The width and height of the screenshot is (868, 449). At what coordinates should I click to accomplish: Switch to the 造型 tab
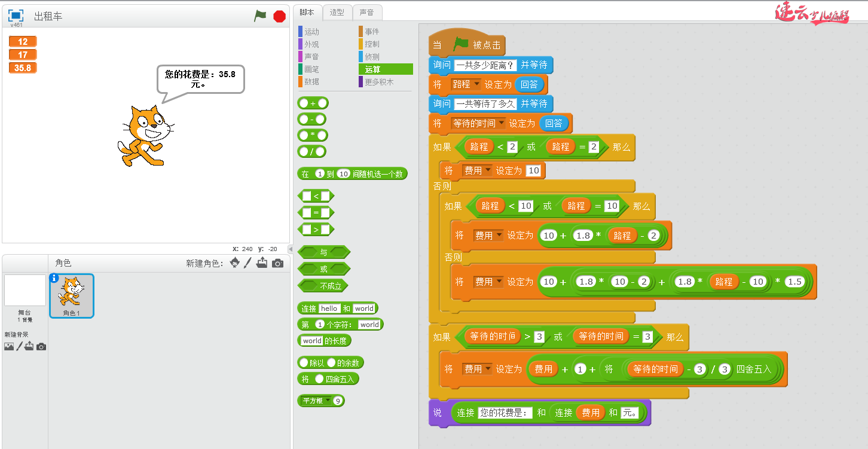tap(337, 12)
